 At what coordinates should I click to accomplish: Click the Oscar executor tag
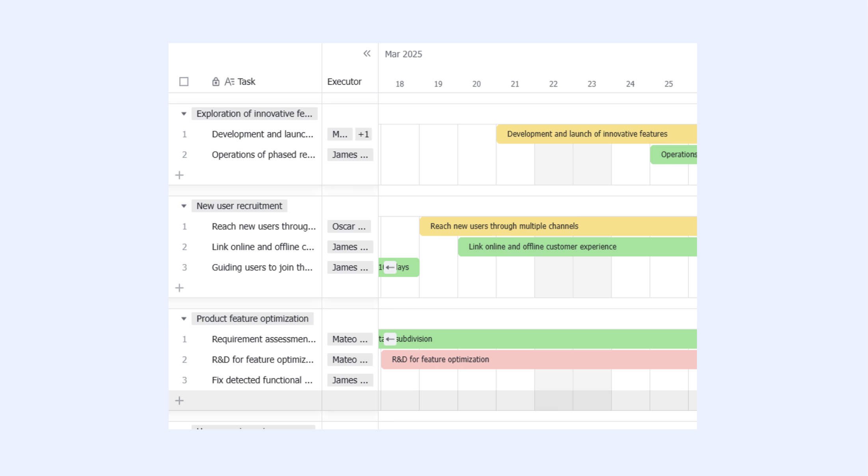click(349, 226)
